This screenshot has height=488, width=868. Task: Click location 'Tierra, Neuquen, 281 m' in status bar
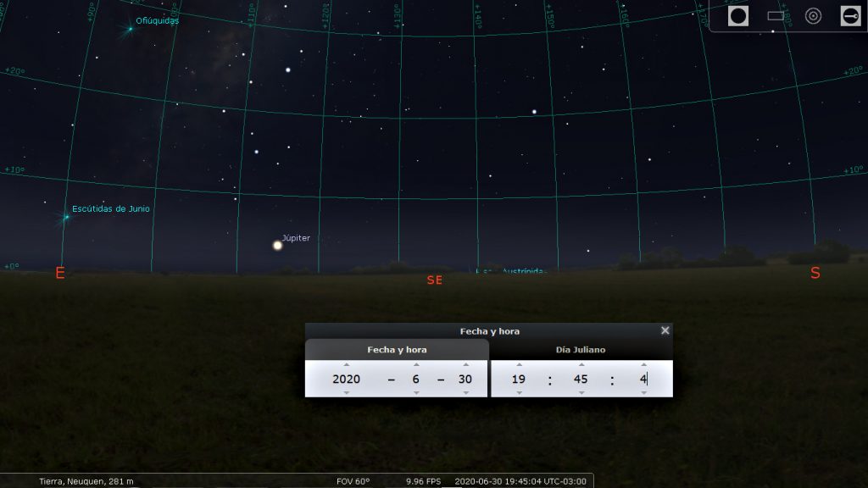(x=86, y=481)
